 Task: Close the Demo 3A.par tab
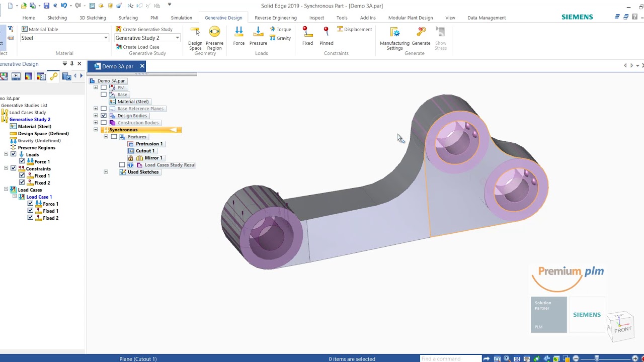pyautogui.click(x=142, y=66)
